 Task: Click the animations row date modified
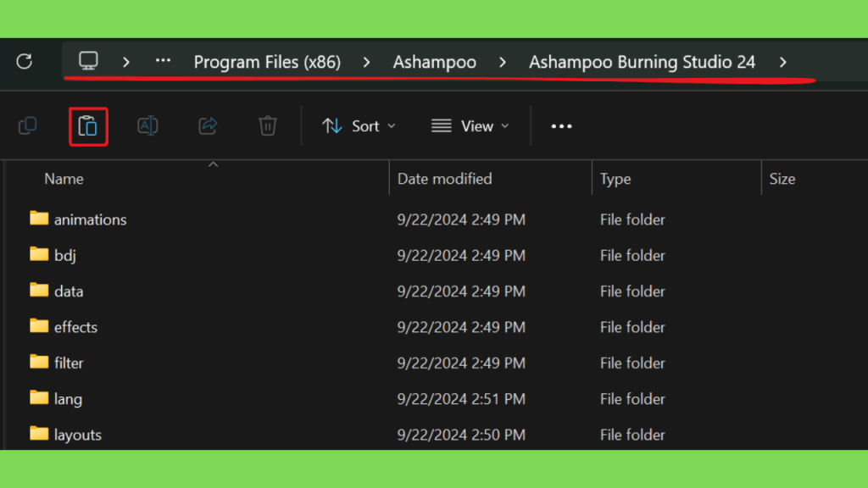461,219
